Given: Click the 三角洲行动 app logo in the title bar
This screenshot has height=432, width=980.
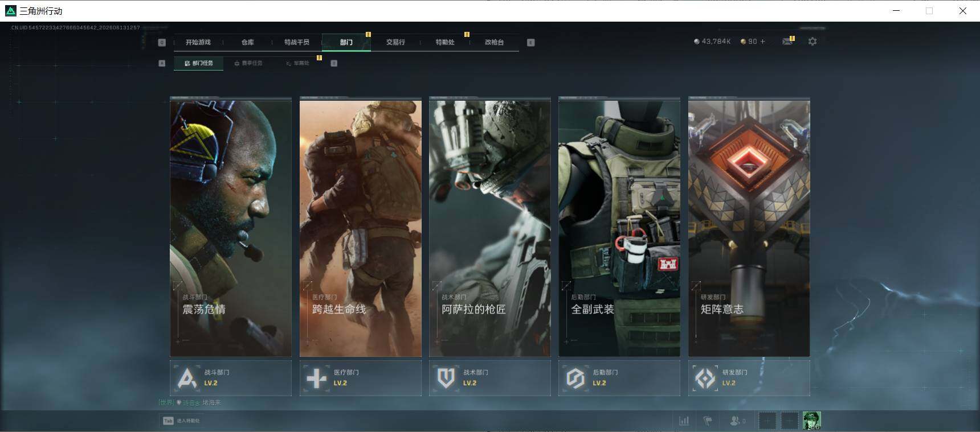Looking at the screenshot, I should click(x=11, y=11).
